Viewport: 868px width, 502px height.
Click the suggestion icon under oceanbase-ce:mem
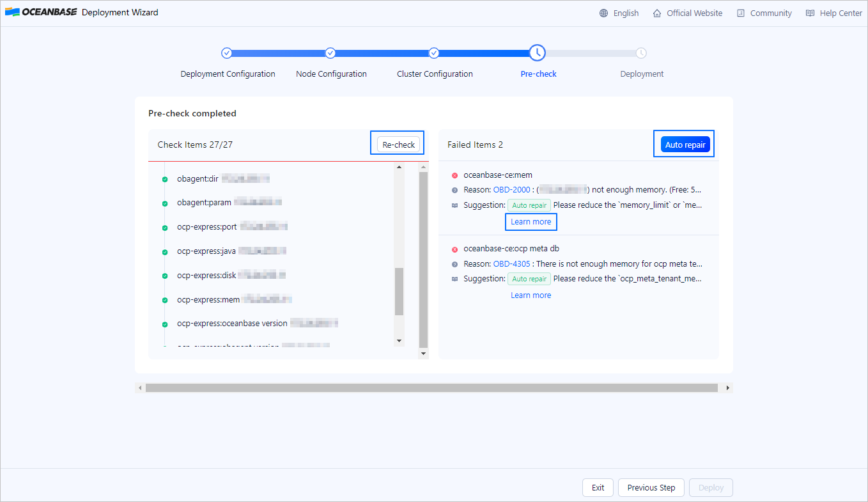(454, 205)
